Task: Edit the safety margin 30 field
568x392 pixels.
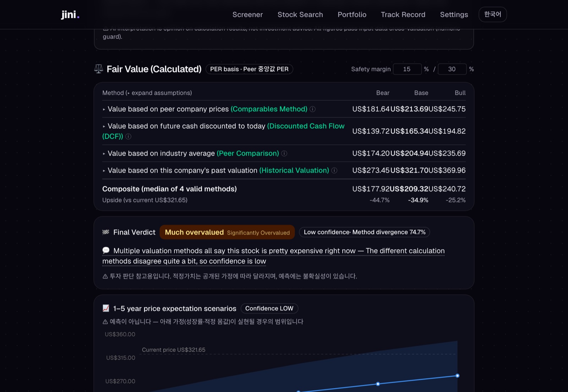Action: (452, 69)
